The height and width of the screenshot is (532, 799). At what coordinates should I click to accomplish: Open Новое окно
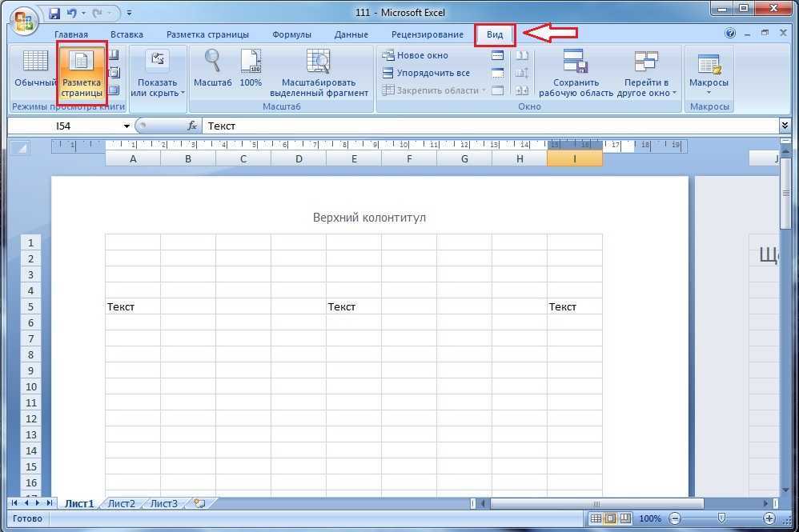pos(416,55)
